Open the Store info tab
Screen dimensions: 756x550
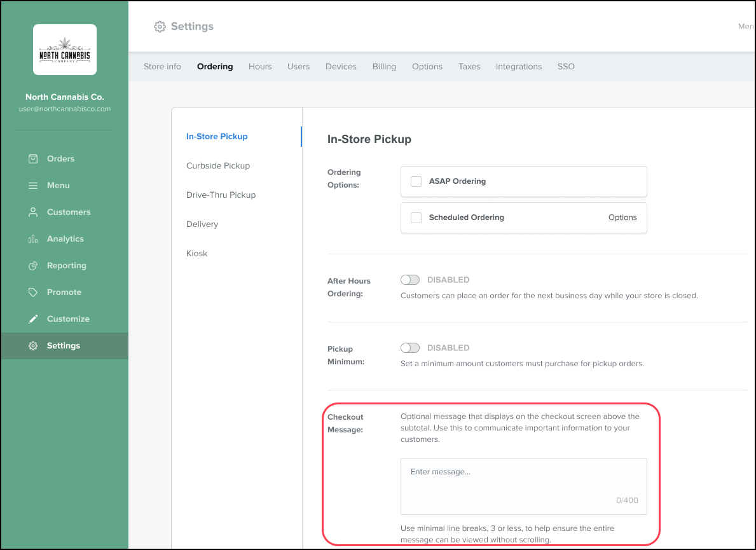coord(163,67)
